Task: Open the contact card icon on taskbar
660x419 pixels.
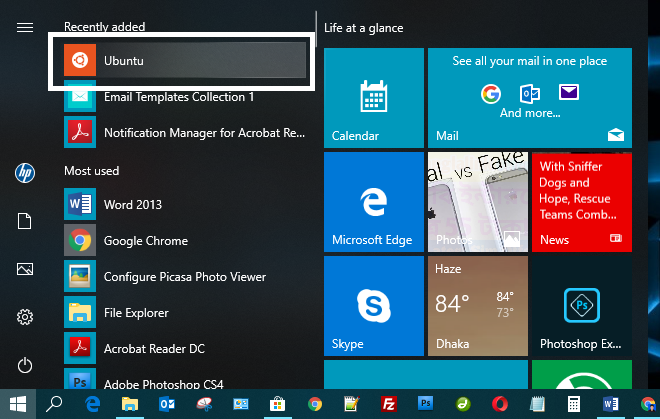Action: [x=241, y=404]
